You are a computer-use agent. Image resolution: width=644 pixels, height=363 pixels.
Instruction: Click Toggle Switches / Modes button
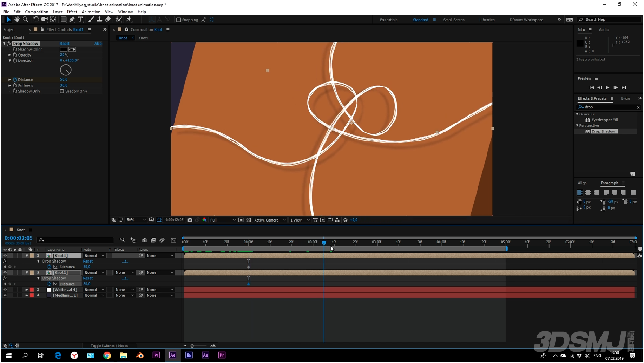click(109, 346)
